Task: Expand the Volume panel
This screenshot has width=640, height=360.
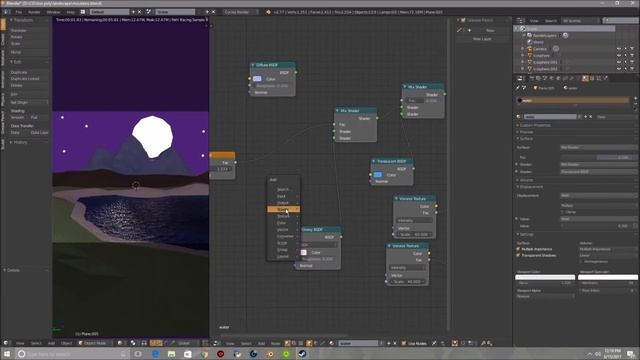Action: pyautogui.click(x=518, y=180)
